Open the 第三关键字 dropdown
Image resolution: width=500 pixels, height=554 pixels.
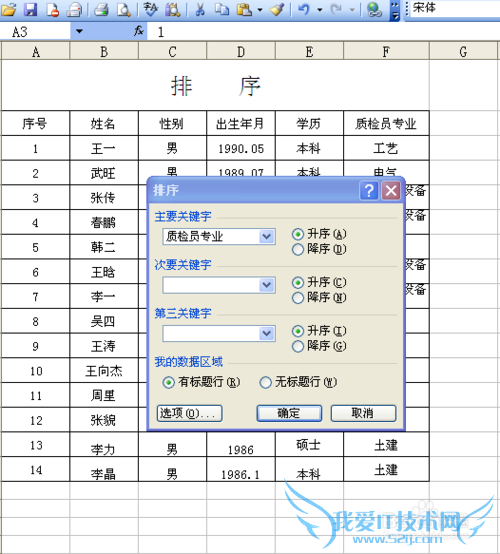click(267, 333)
